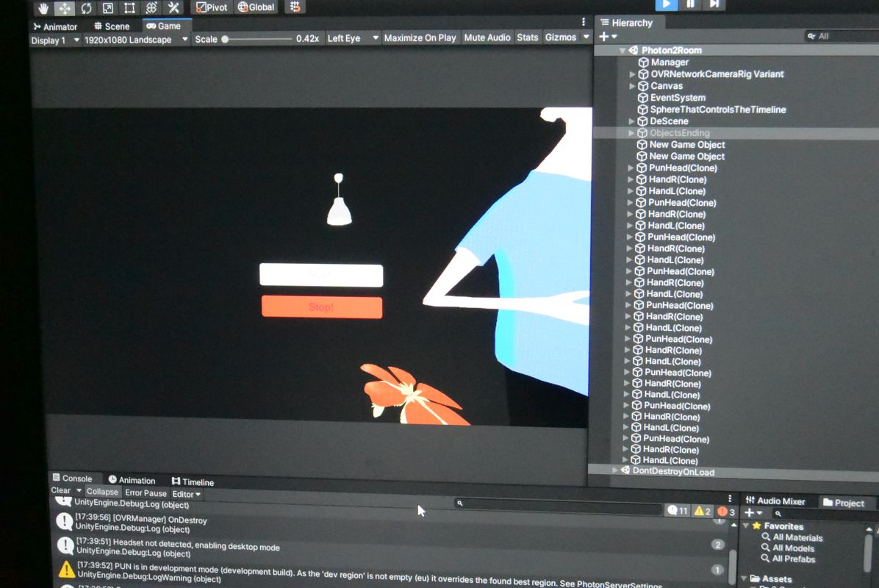Select the Scale tool
The image size is (879, 588).
(107, 8)
